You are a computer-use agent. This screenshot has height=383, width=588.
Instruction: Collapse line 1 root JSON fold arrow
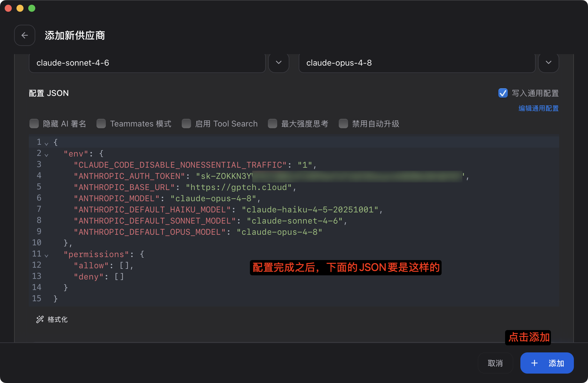pos(46,144)
